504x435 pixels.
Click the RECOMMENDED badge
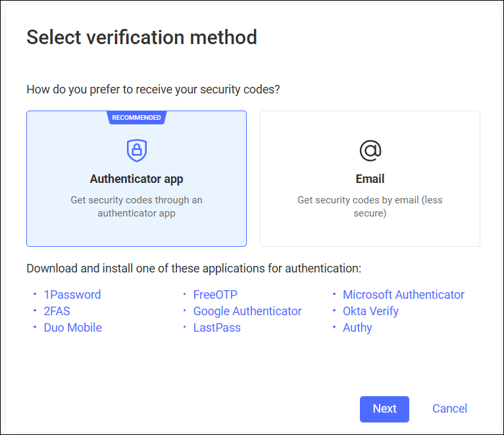pyautogui.click(x=137, y=118)
